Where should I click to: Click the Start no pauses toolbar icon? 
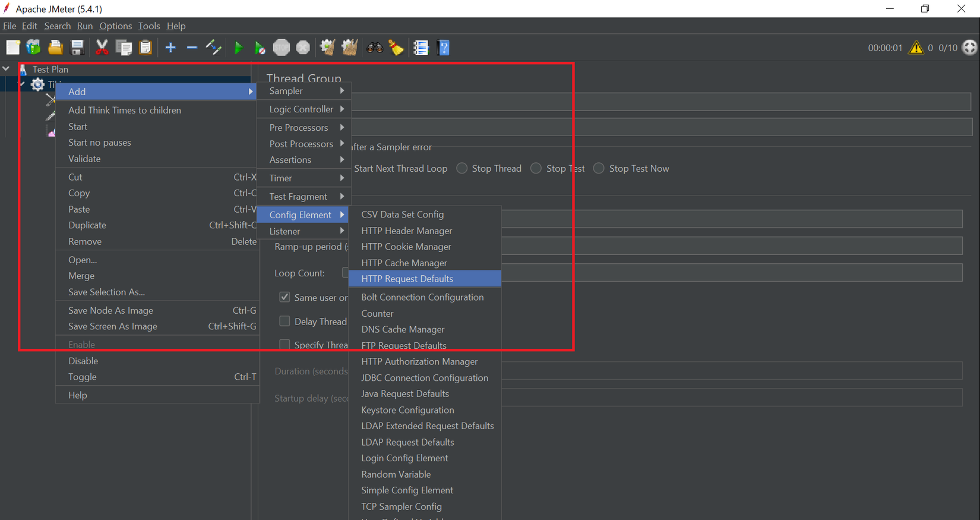click(x=260, y=48)
